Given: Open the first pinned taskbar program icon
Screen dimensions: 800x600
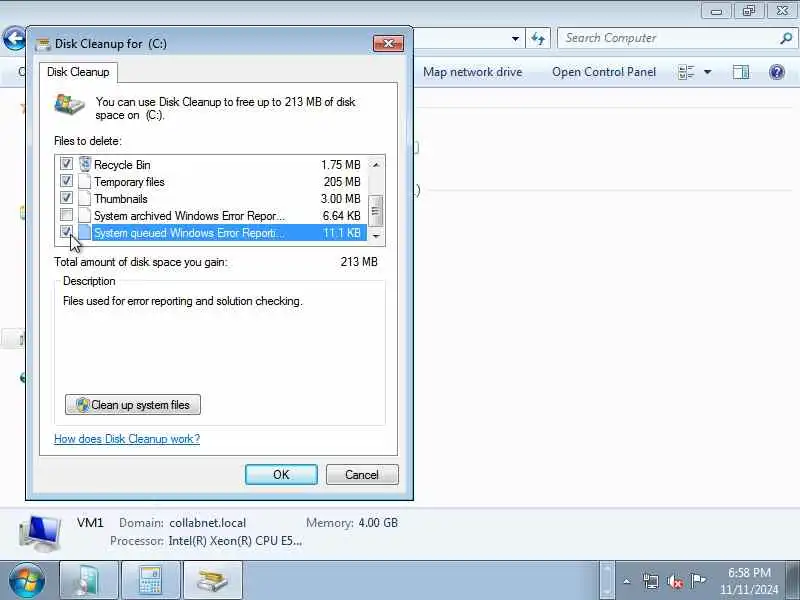Looking at the screenshot, I should [89, 581].
